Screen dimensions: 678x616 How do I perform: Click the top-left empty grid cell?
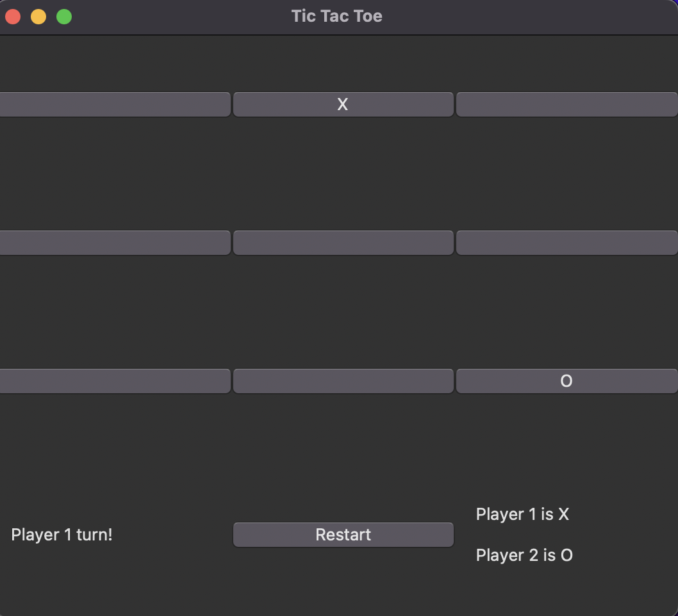[x=114, y=104]
